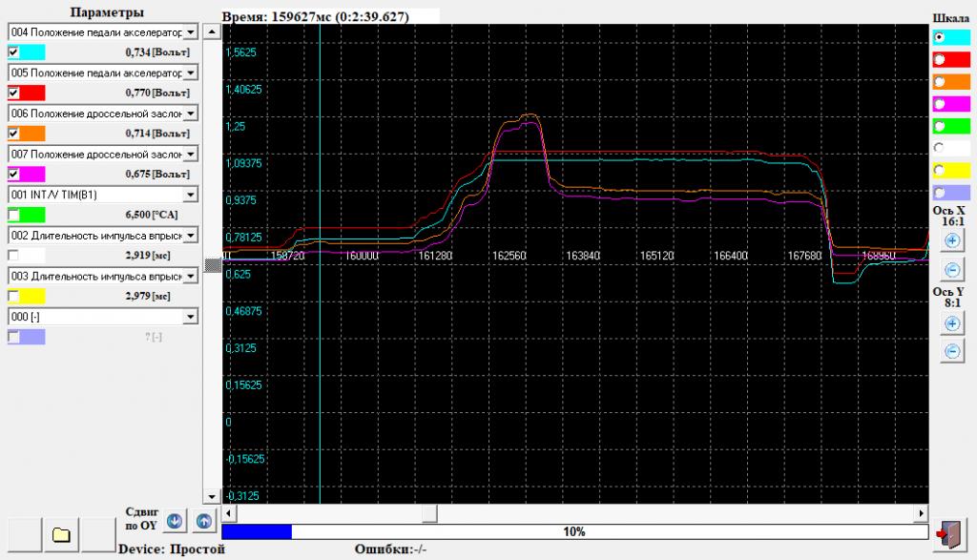Click the 0,734 [Вольт] value
The image size is (977, 560).
157,52
